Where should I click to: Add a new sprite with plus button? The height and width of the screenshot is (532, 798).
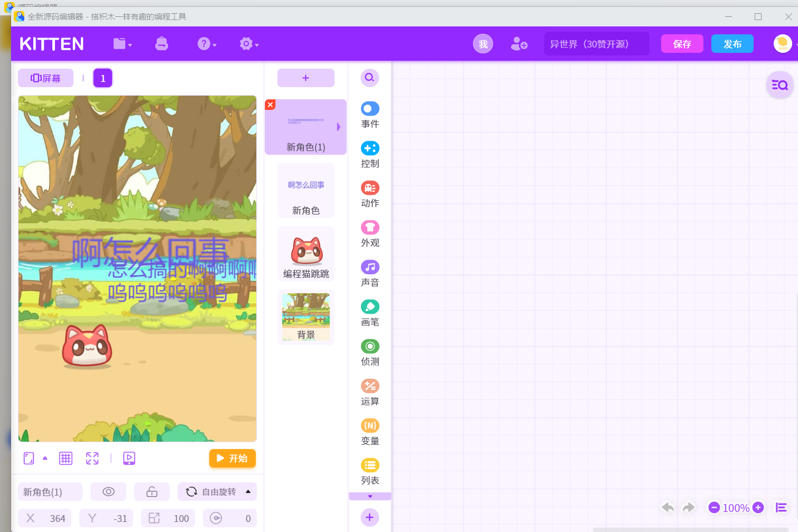[306, 78]
